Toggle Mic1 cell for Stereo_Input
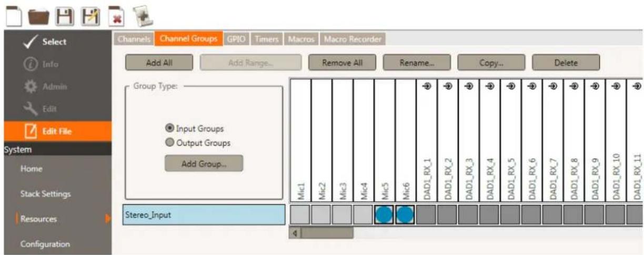The width and height of the screenshot is (644, 255). pyautogui.click(x=300, y=215)
